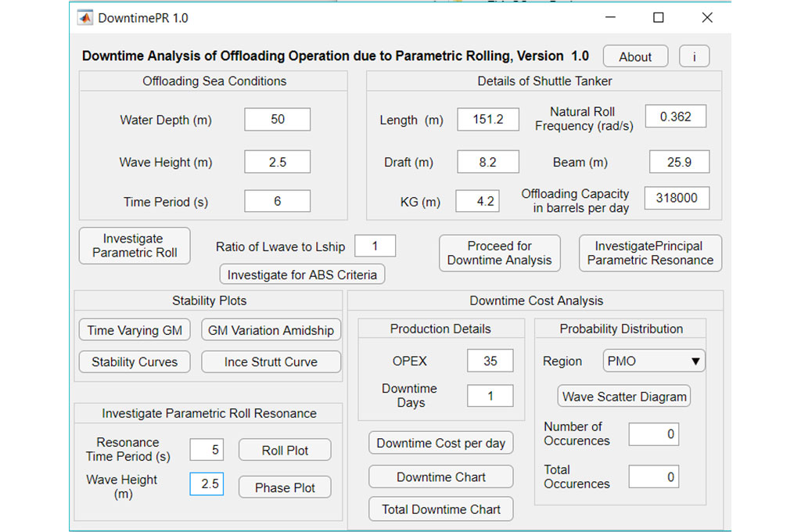
Task: Click the MATLAB icon in title bar
Action: (x=85, y=17)
